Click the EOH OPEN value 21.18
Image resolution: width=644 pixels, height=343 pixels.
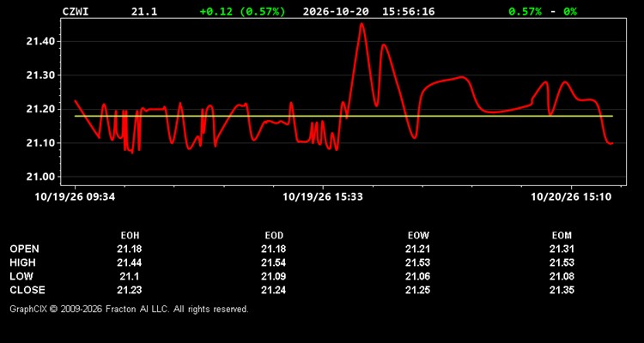tap(130, 249)
